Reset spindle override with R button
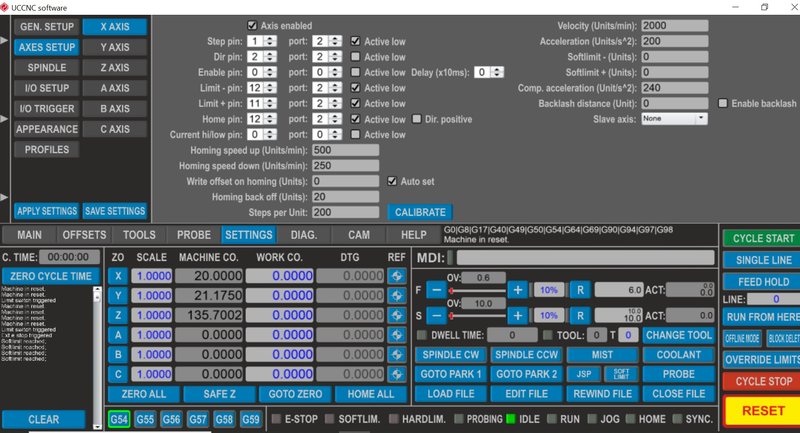 [x=580, y=316]
